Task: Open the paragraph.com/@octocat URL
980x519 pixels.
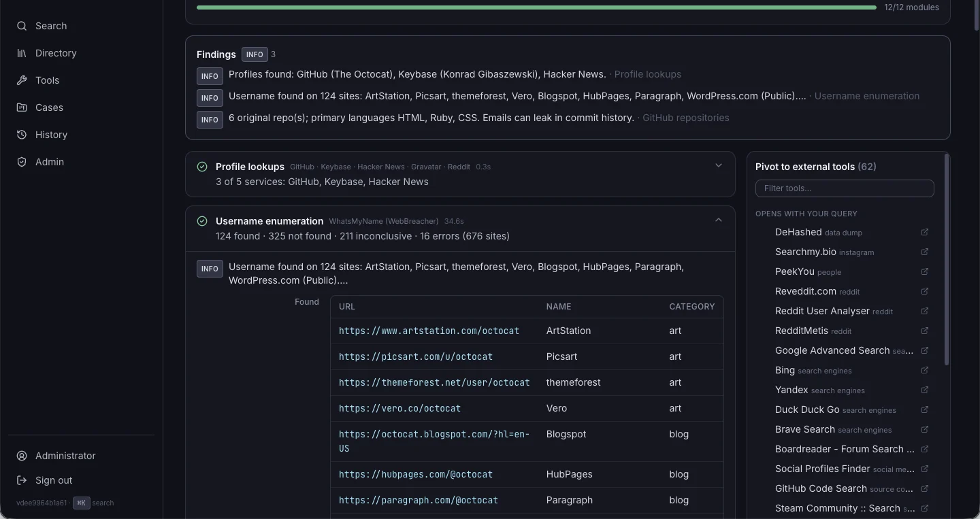Action: [419, 500]
